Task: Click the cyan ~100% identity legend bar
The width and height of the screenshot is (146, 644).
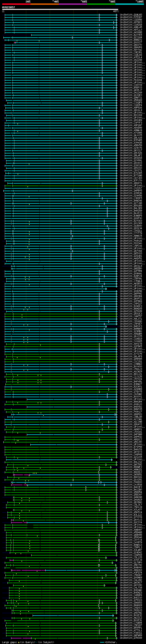Action: coord(130,4)
